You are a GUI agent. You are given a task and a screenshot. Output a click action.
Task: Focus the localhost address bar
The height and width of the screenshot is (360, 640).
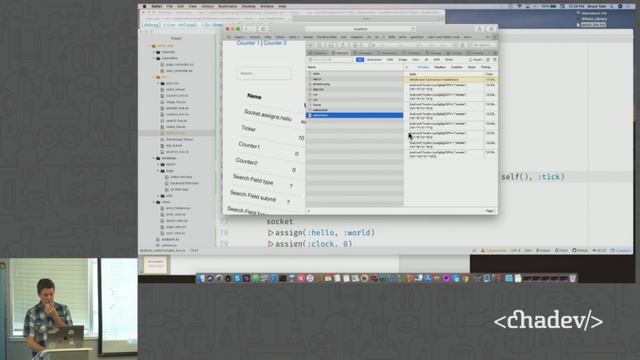[360, 29]
